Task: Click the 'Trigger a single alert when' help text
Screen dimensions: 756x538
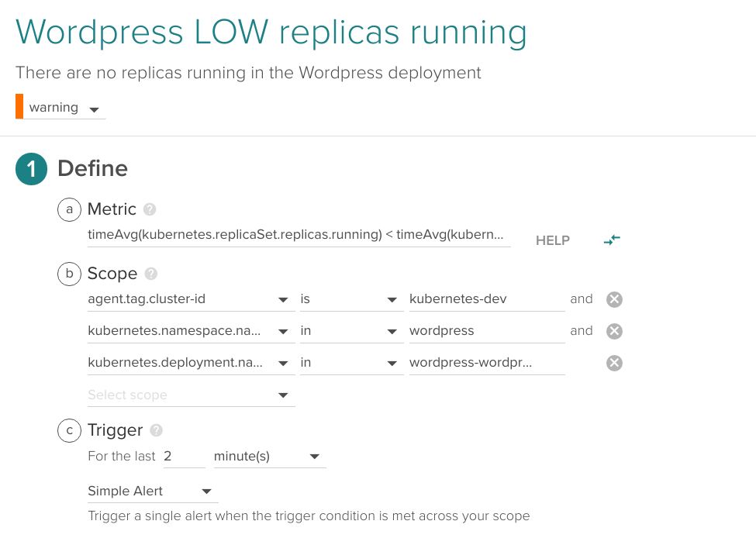Action: (x=309, y=516)
